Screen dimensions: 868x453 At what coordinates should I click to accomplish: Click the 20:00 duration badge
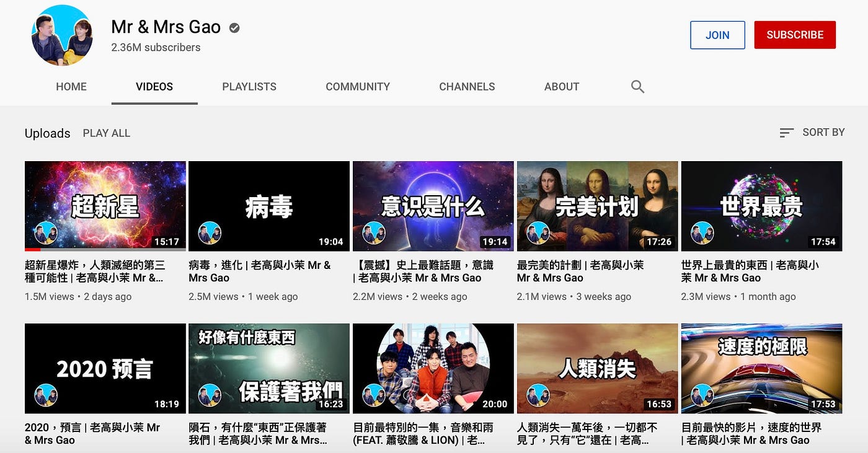pyautogui.click(x=495, y=404)
